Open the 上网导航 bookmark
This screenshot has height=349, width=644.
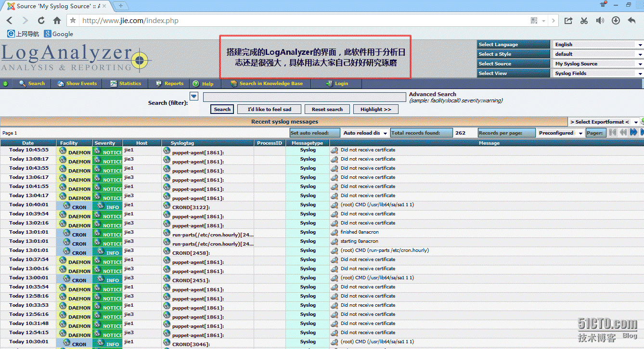click(23, 34)
